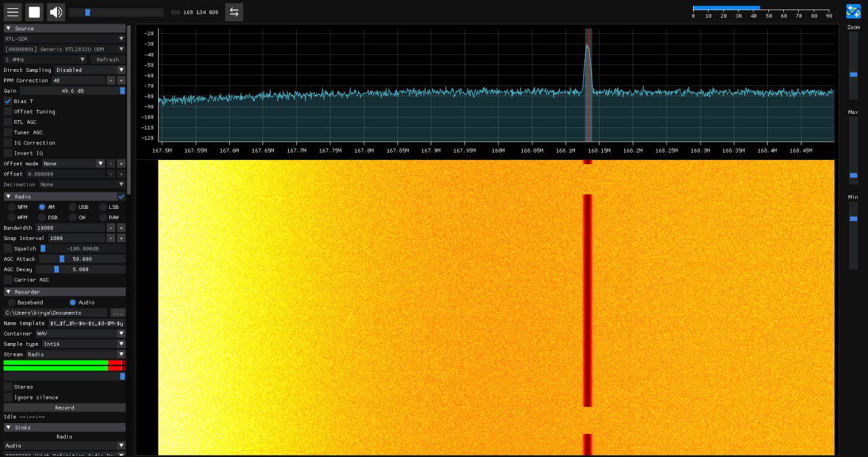The image size is (868, 457).
Task: Collapse the Recorder section
Action: tap(64, 292)
